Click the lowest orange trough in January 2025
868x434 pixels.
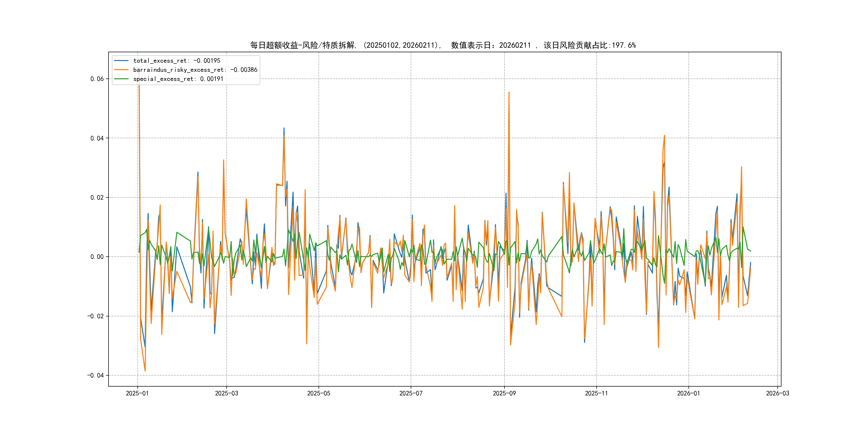pyautogui.click(x=145, y=371)
